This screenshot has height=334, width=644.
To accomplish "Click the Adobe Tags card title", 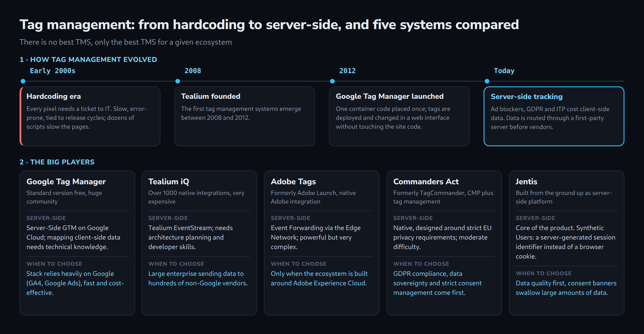I will coord(293,182).
